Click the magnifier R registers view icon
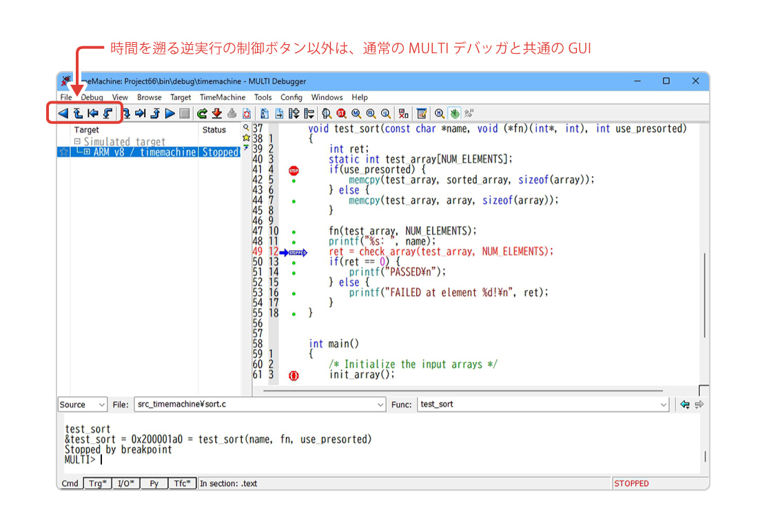Image resolution: width=758 pixels, height=532 pixels. 371,113
